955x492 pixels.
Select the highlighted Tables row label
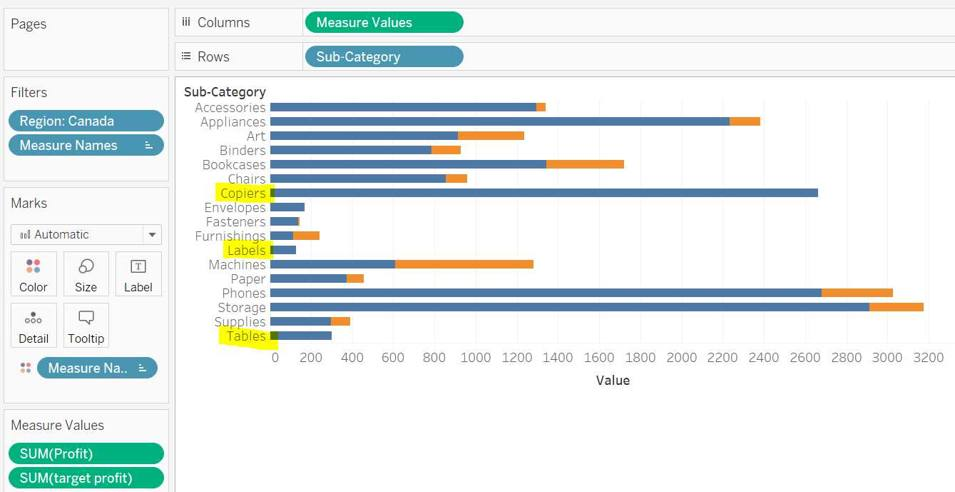point(246,337)
